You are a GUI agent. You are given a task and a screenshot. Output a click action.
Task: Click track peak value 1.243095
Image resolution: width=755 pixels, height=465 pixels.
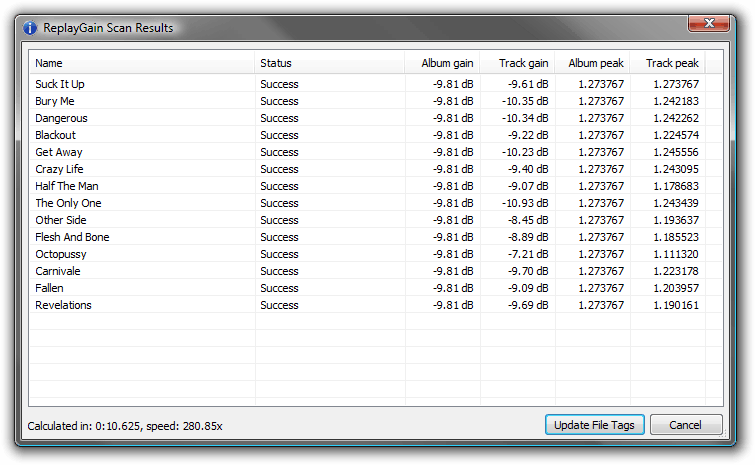676,169
